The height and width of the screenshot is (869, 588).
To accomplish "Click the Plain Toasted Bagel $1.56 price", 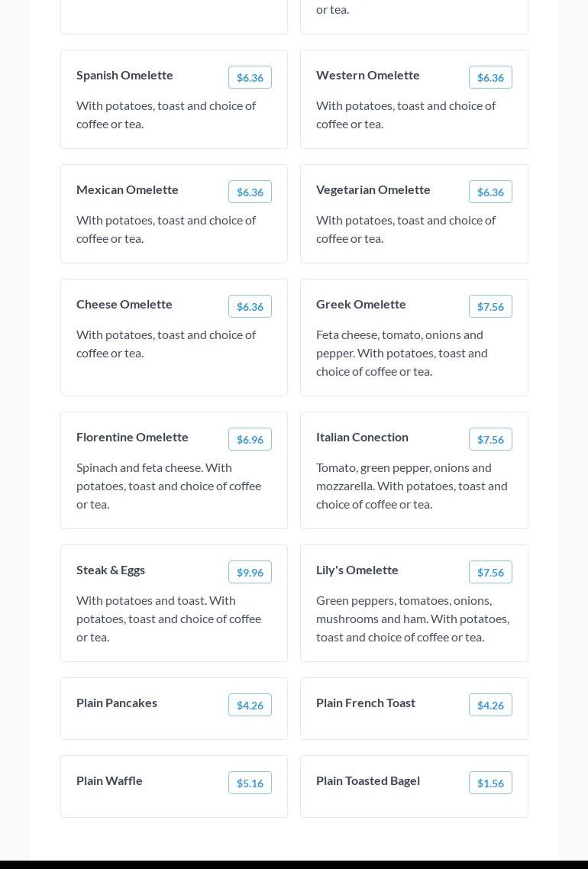I will (x=490, y=783).
